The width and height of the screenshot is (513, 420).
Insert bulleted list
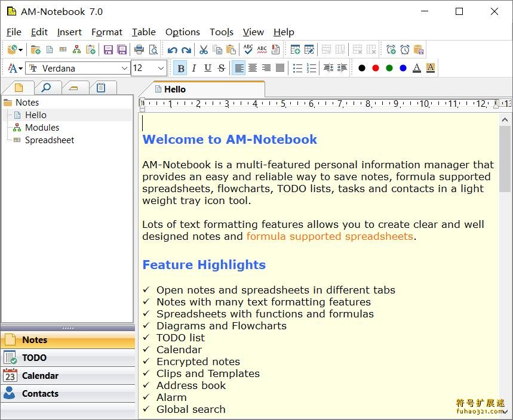297,68
